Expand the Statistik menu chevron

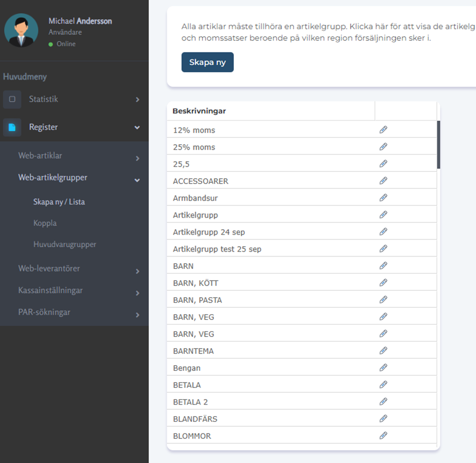click(x=137, y=100)
